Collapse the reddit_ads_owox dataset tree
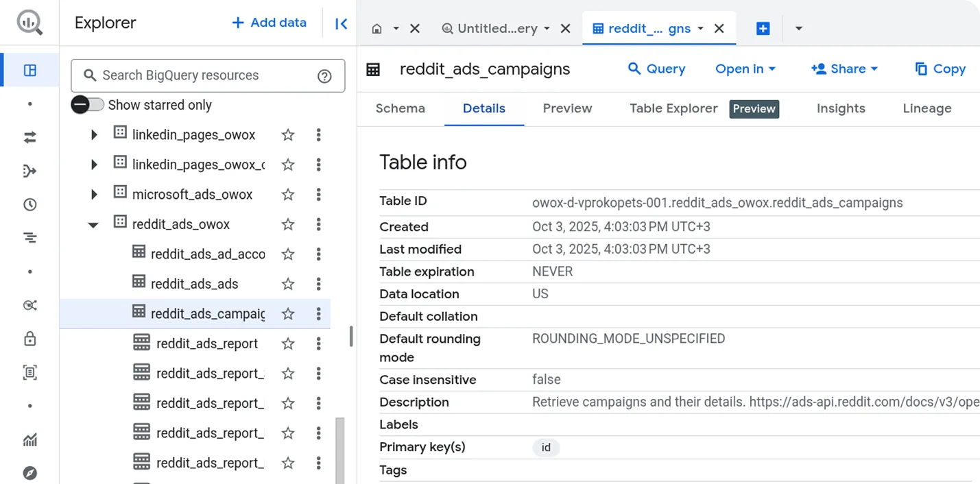This screenshot has width=980, height=484. (x=94, y=225)
